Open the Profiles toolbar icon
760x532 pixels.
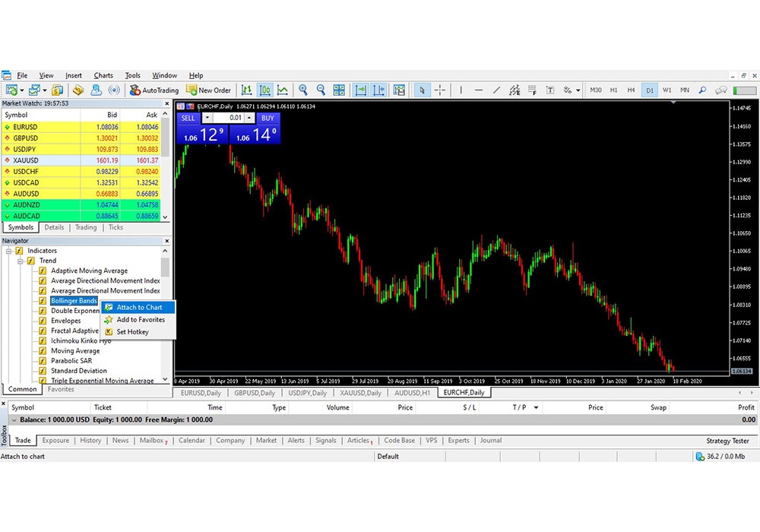(34, 90)
